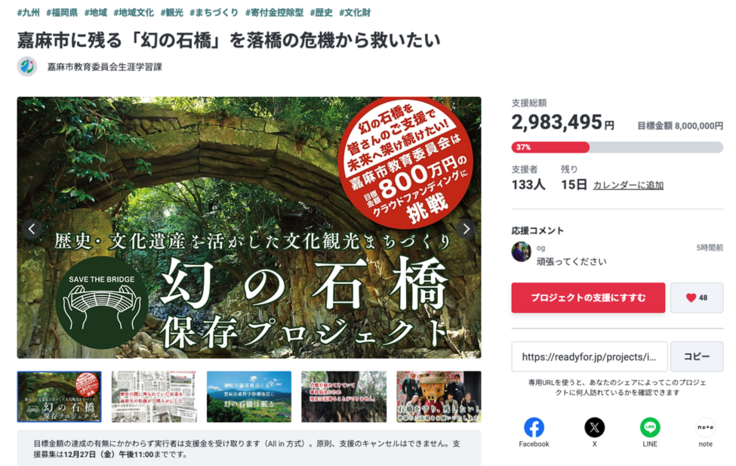Click プロジェクトの支援にすすむ button
The height and width of the screenshot is (466, 736).
coord(588,298)
